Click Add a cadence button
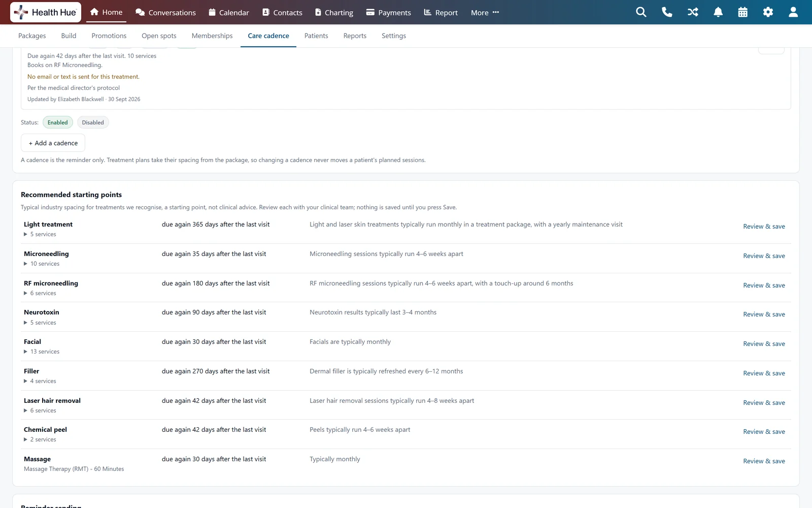The height and width of the screenshot is (508, 812). pos(53,143)
